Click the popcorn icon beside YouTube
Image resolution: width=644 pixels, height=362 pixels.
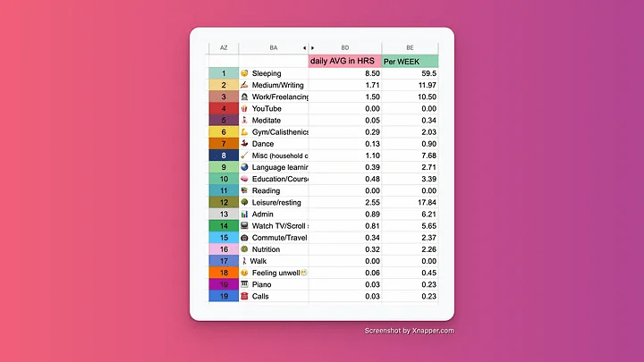[244, 108]
